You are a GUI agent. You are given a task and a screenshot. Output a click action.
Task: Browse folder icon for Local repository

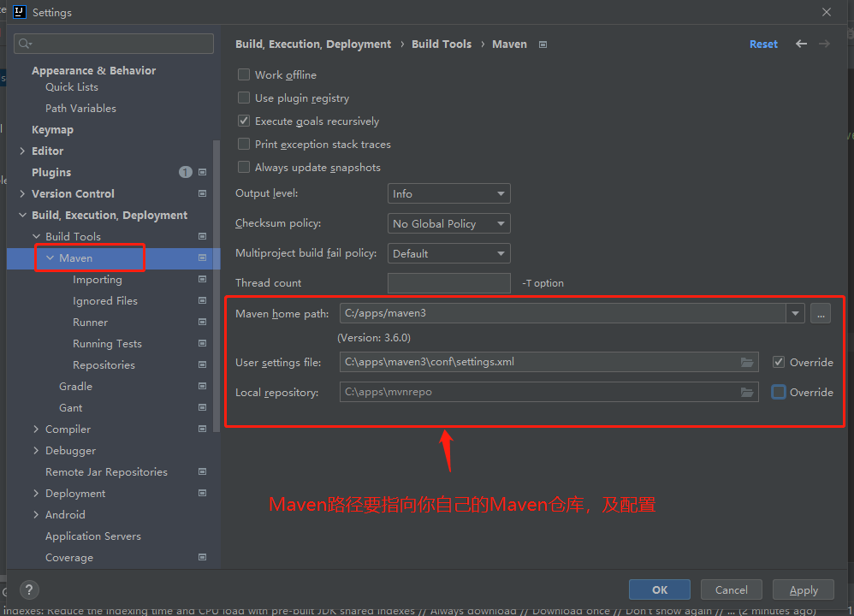(747, 392)
